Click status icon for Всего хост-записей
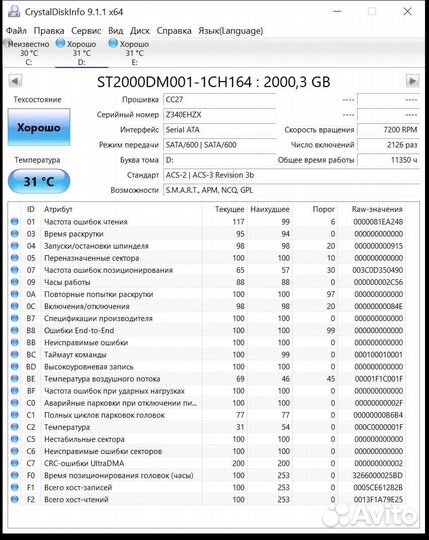429x540 pixels. tap(15, 487)
